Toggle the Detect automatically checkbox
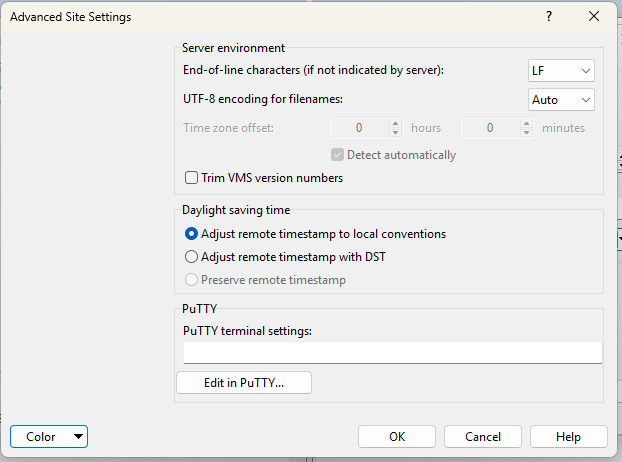 click(338, 155)
